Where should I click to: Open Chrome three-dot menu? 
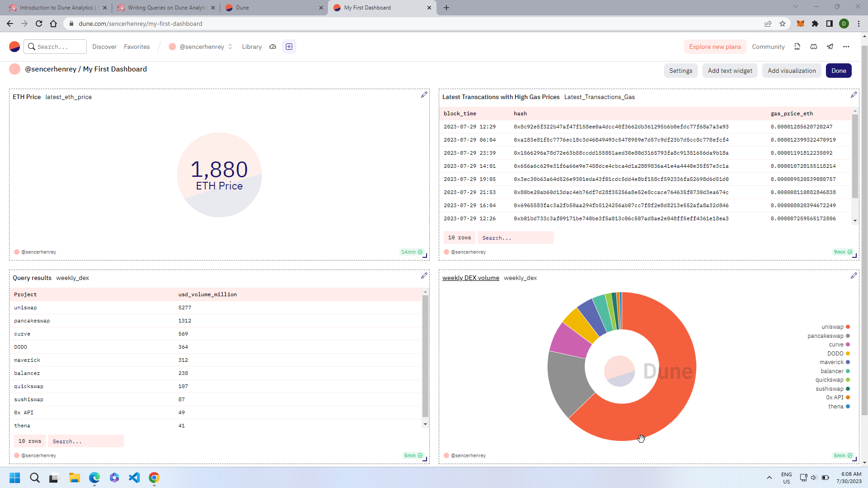(859, 24)
